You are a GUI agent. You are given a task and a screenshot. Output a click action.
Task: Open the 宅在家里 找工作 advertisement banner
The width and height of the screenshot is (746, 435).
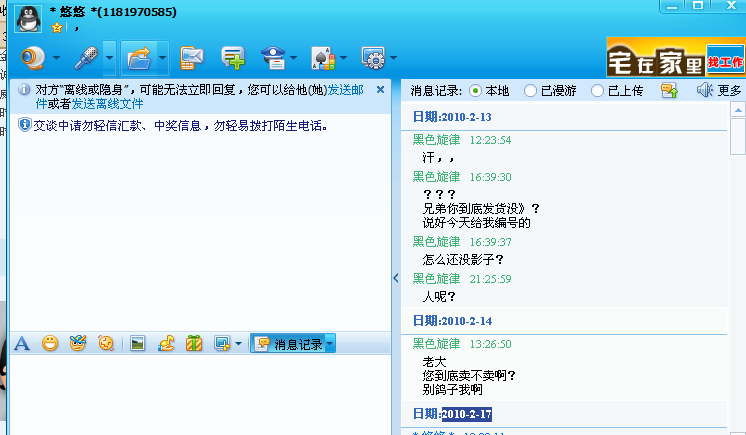tap(675, 57)
